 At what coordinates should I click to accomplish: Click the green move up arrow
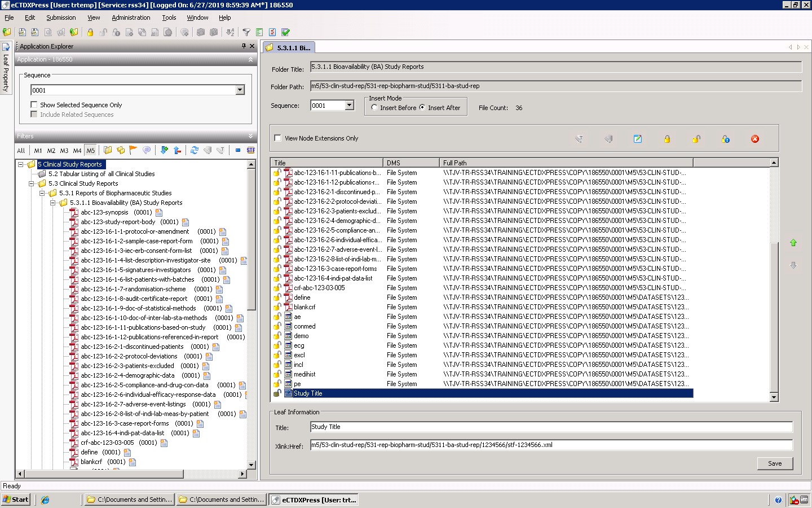point(793,243)
